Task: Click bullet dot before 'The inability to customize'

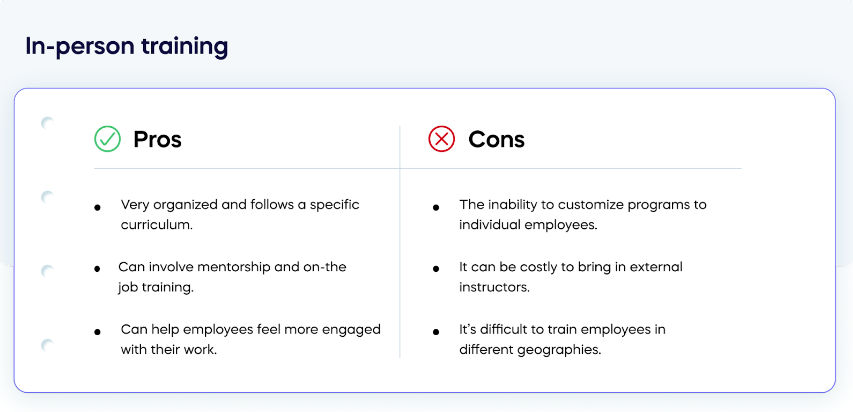Action: coord(436,207)
